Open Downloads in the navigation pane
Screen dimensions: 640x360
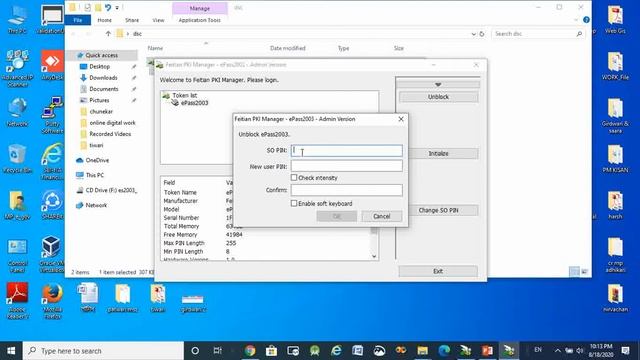click(x=103, y=78)
